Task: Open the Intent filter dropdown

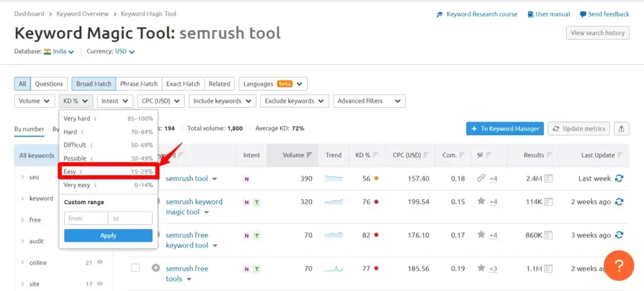Action: coord(115,101)
